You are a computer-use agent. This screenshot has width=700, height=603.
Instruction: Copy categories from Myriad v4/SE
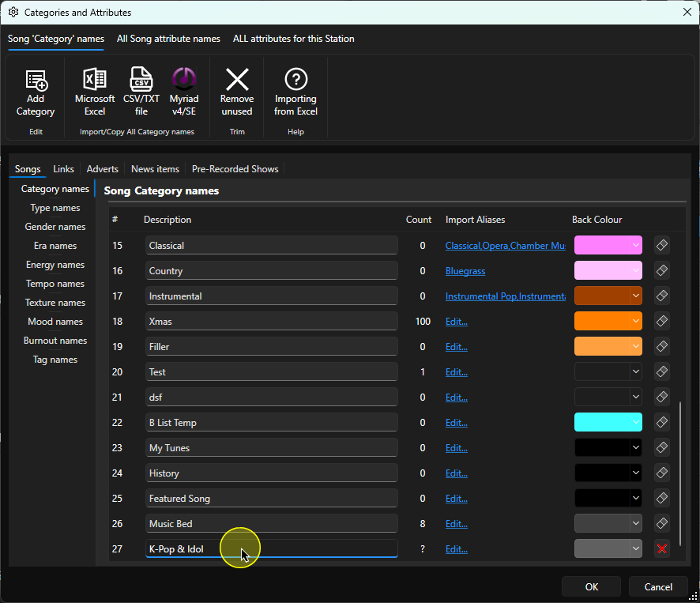pos(184,92)
